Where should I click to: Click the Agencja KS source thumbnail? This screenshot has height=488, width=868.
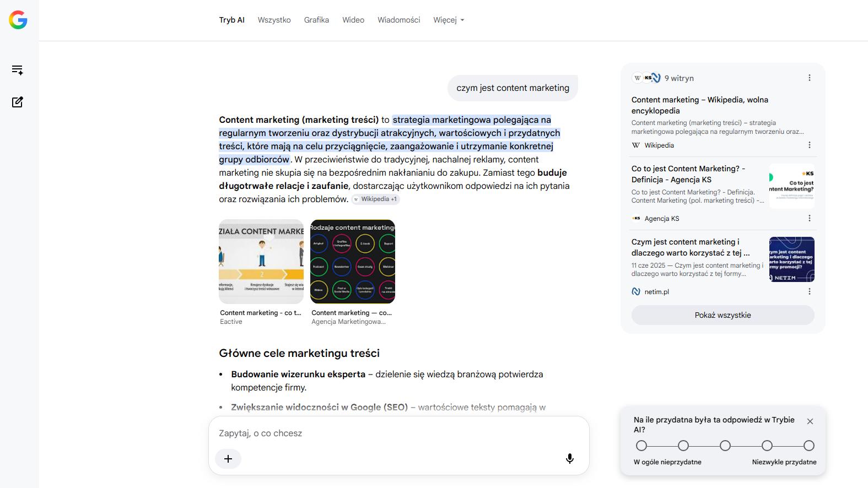coord(792,186)
